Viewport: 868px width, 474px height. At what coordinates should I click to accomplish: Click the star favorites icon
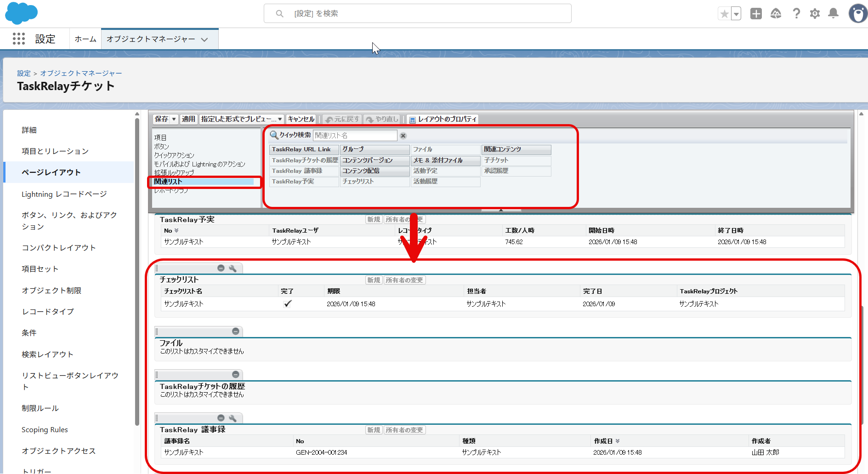tap(725, 14)
